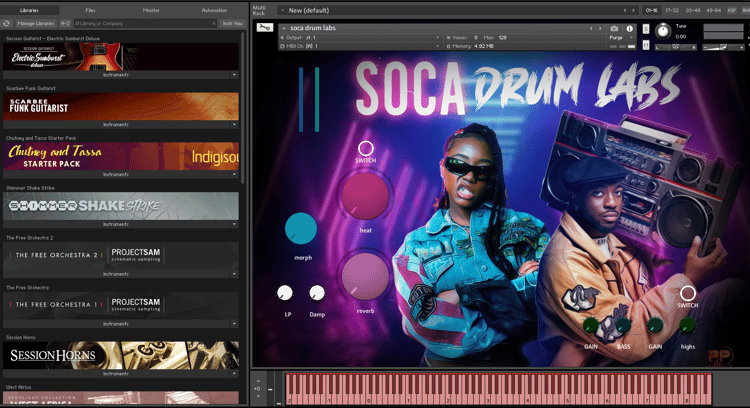Screen dimensions: 750x408
Task: Select rack page 33-48
Action: tap(692, 10)
